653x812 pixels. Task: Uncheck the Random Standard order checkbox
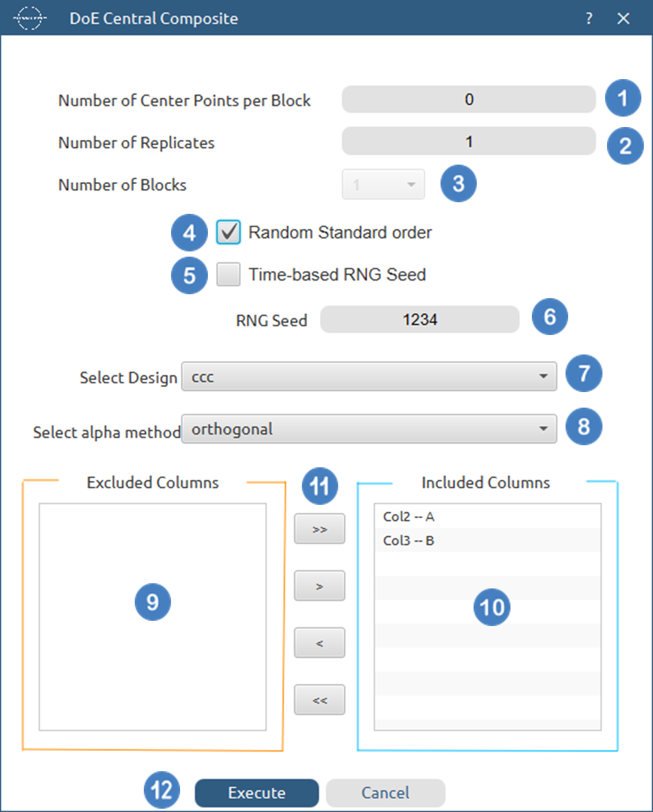229,232
